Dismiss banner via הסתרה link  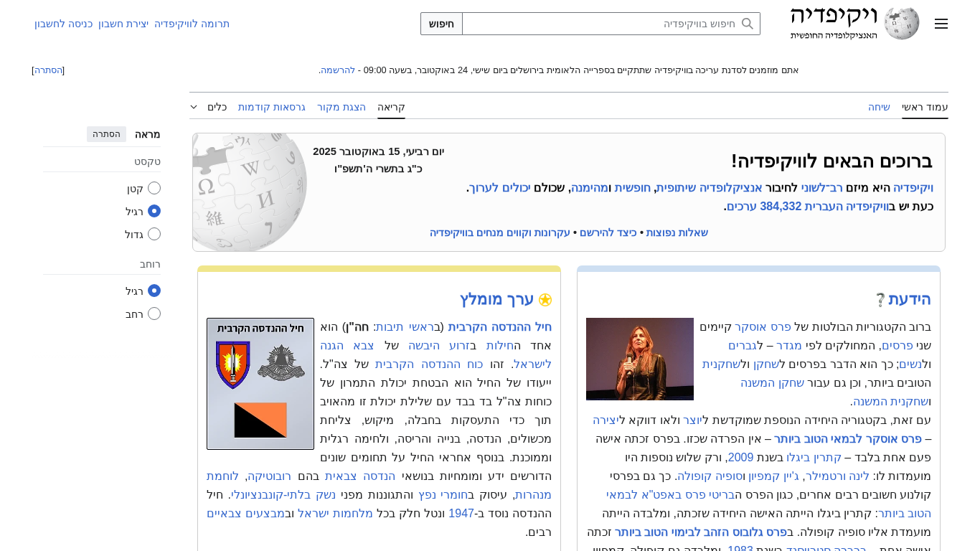tap(48, 70)
